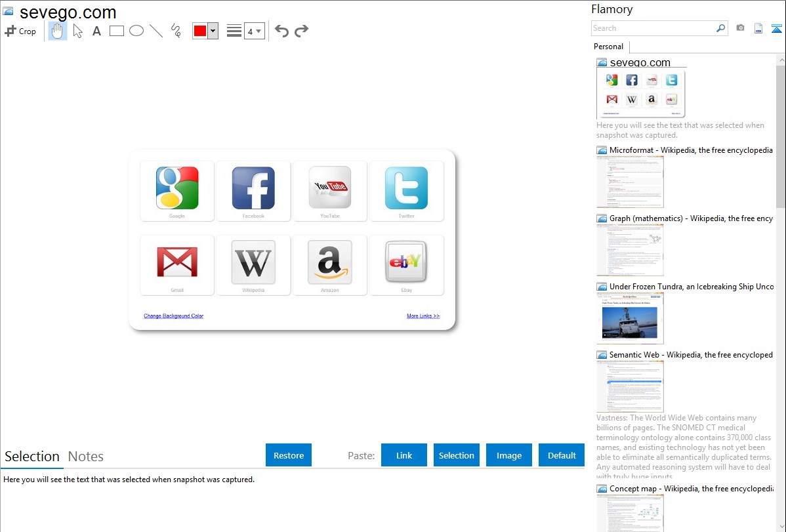Click the blue upward arrow icon
Screen dimensions: 786x532
[776, 28]
